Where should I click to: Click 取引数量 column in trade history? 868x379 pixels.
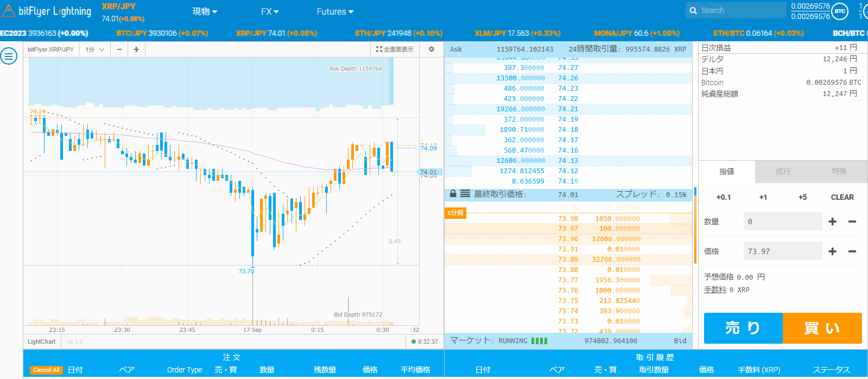(x=654, y=370)
